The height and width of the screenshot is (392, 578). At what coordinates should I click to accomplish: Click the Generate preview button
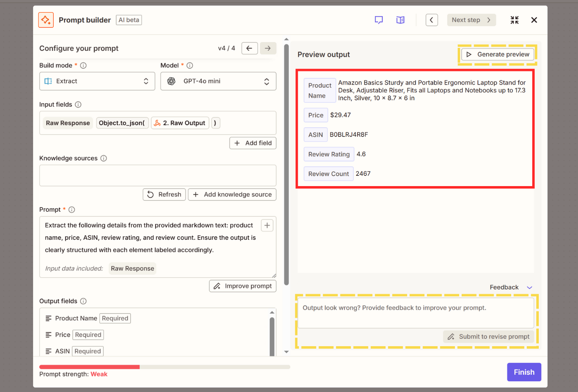[x=497, y=54]
